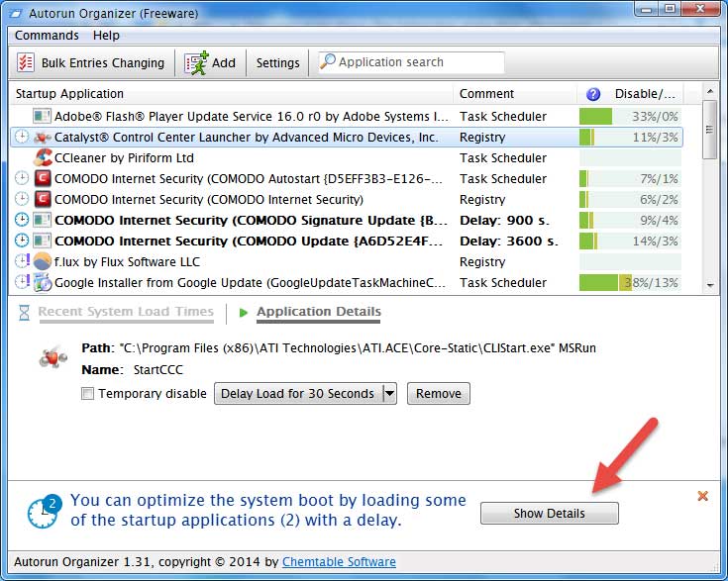
Task: Click the green play arrow by Application Details
Action: [243, 313]
